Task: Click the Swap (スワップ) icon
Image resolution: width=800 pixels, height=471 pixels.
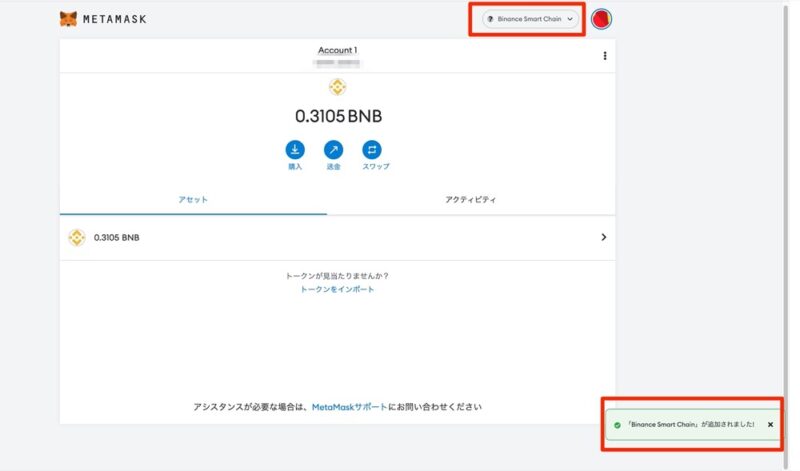Action: click(371, 150)
